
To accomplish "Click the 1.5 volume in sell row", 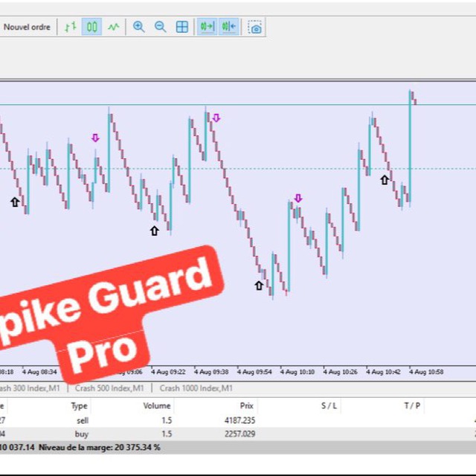I will (167, 420).
